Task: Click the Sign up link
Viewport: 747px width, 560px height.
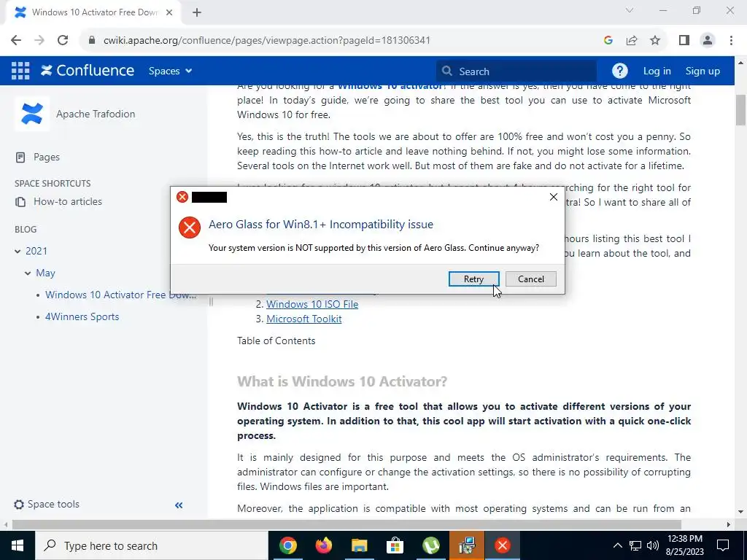Action: [x=703, y=71]
